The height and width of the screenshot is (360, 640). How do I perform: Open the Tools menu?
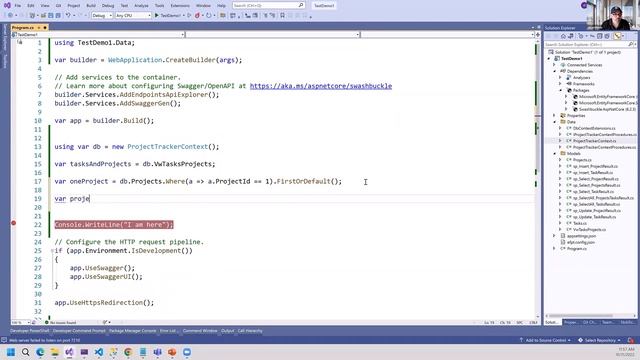pos(160,6)
